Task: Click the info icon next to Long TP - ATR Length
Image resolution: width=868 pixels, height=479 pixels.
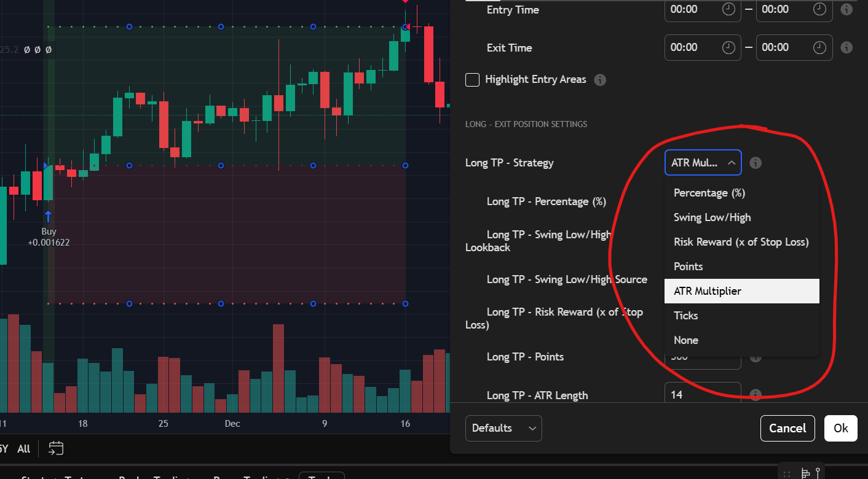Action: click(x=755, y=394)
